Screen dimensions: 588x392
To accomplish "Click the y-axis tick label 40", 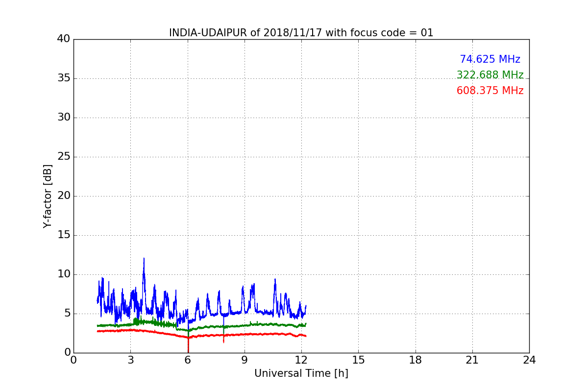I will pyautogui.click(x=63, y=39).
